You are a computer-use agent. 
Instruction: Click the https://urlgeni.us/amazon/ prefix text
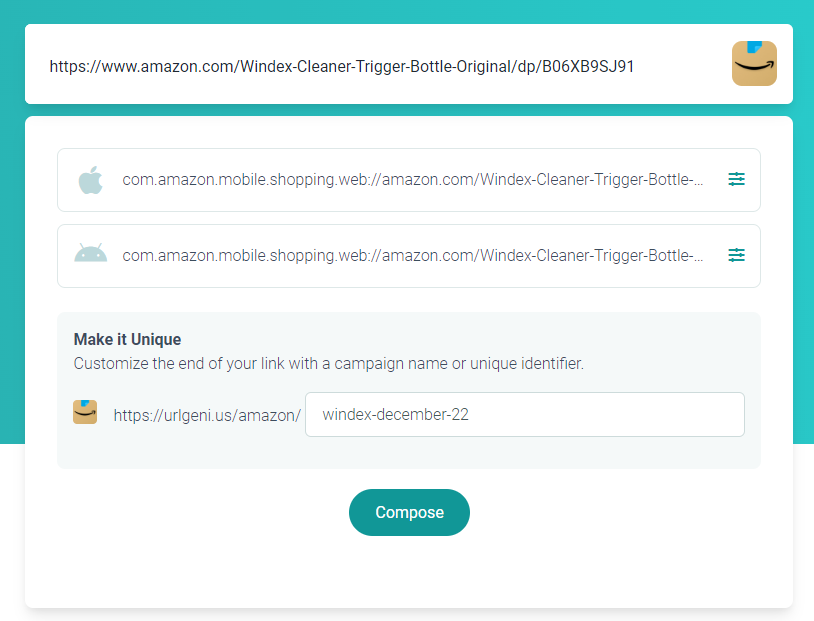[207, 415]
